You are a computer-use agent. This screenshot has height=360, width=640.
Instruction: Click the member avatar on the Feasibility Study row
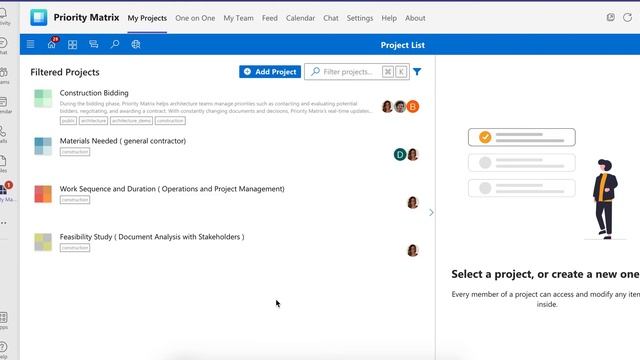click(413, 250)
